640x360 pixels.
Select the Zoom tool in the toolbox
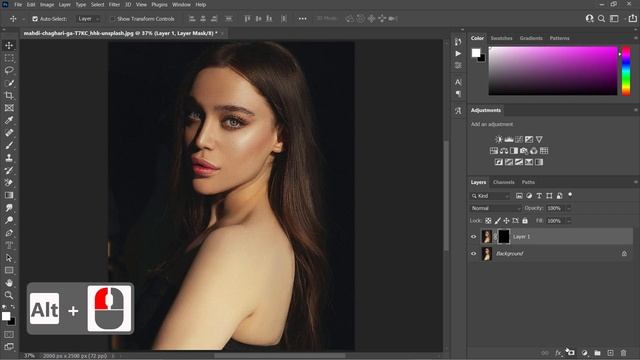(9, 295)
